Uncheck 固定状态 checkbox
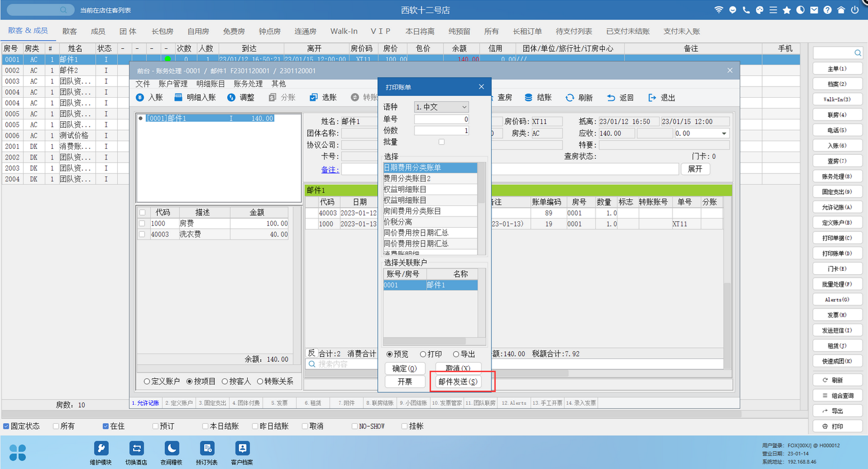The image size is (868, 469). pos(6,426)
